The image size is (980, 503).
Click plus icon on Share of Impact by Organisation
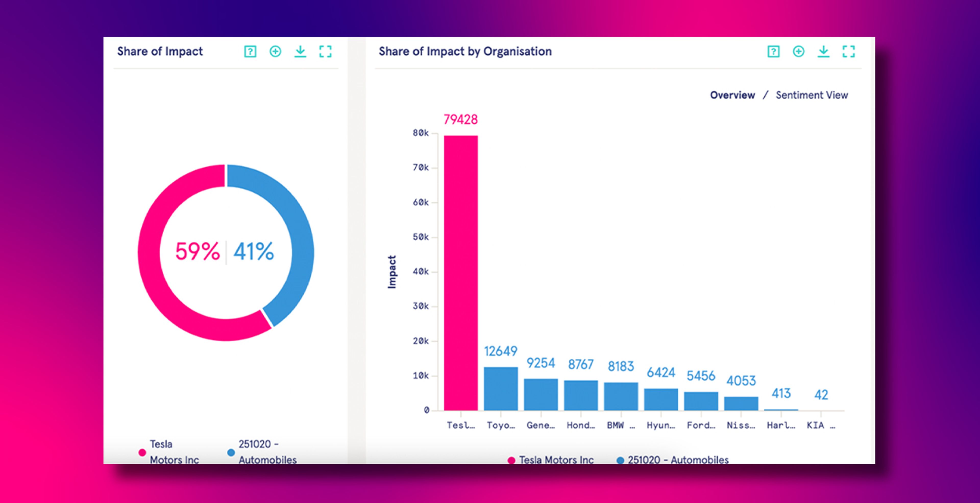click(x=799, y=51)
